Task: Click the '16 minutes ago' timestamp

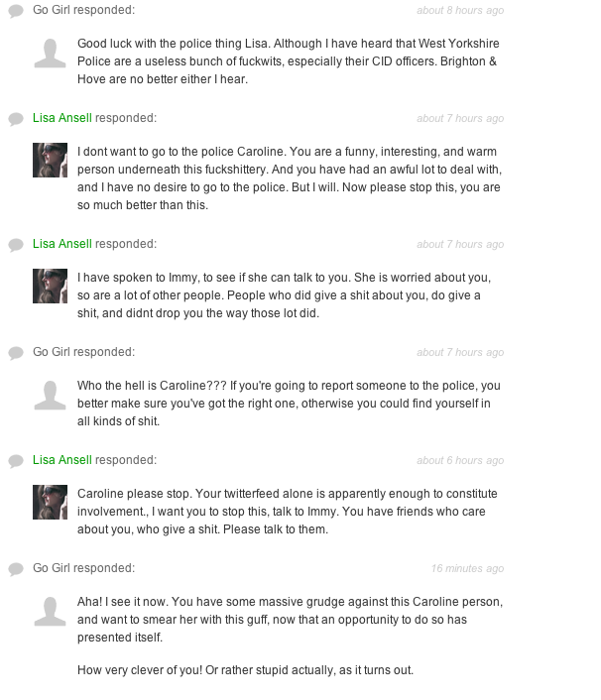Action: pyautogui.click(x=467, y=569)
